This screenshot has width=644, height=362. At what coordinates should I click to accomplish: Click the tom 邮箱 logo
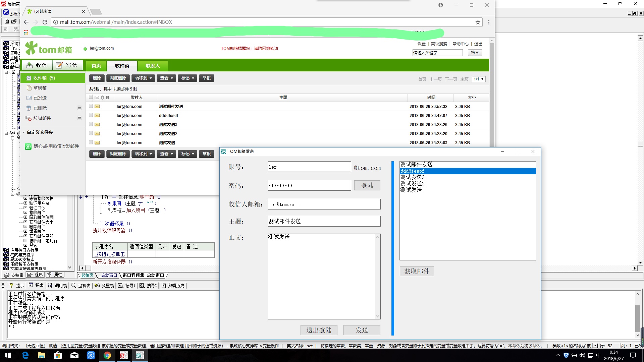click(49, 48)
